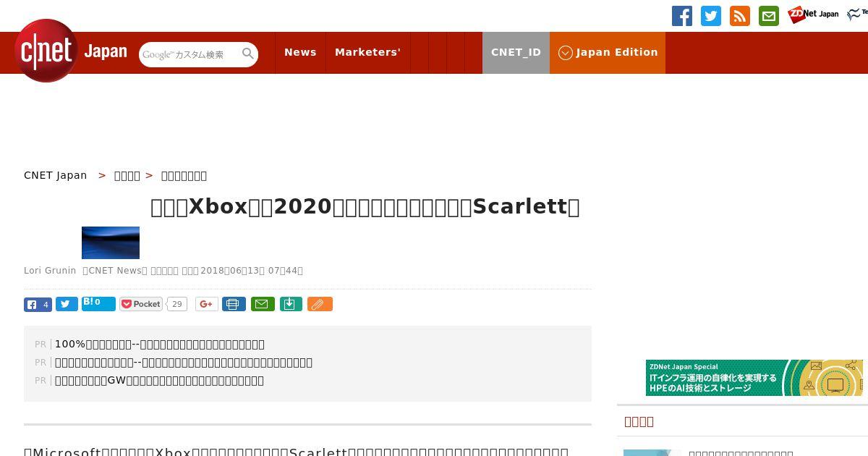Open the CNET Japan logo homepage

(70, 51)
